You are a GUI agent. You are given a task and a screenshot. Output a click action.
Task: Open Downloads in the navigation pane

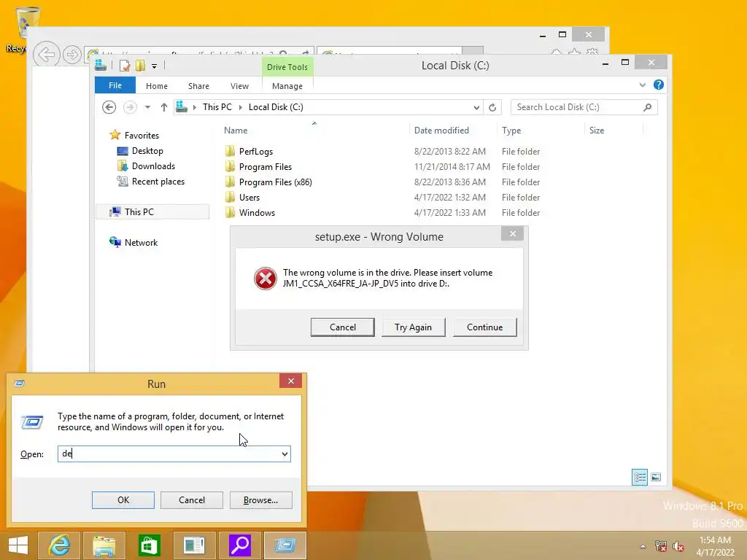153,166
